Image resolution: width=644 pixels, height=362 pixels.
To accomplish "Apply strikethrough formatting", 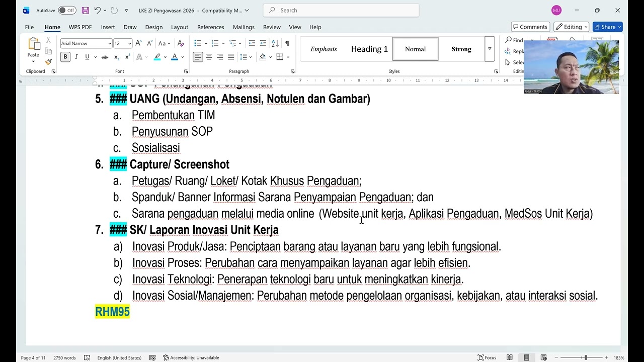I will (105, 57).
